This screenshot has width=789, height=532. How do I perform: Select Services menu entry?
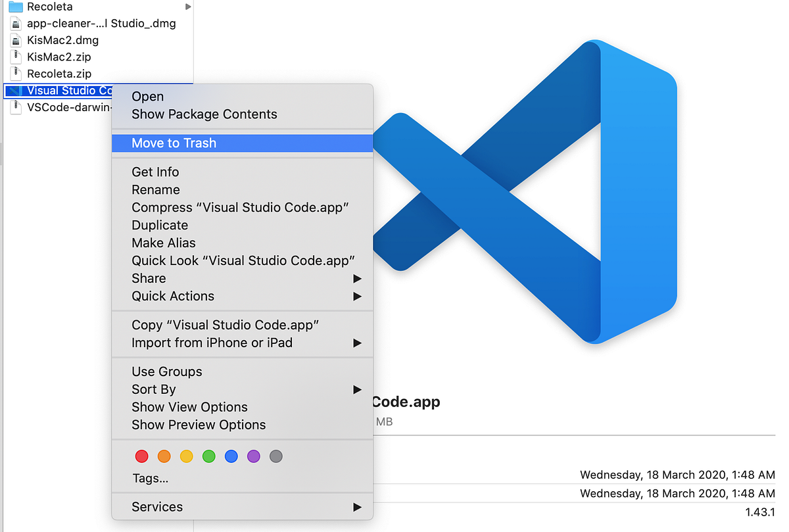[243, 507]
